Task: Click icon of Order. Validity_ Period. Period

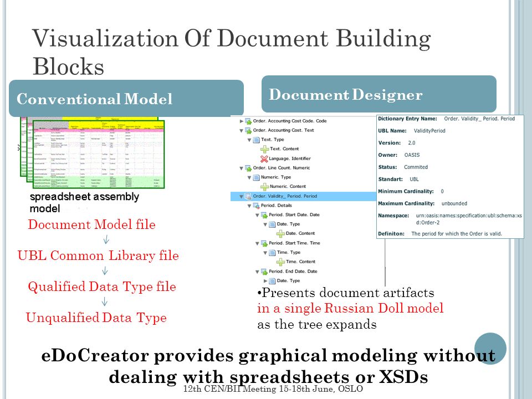Action: coord(248,196)
